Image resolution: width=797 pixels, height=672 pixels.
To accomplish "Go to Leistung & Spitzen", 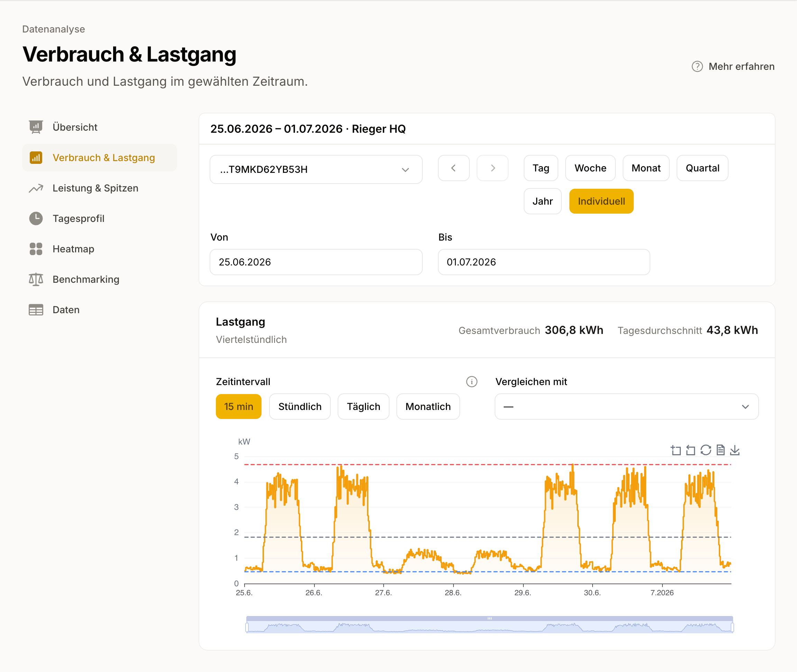I will point(100,188).
